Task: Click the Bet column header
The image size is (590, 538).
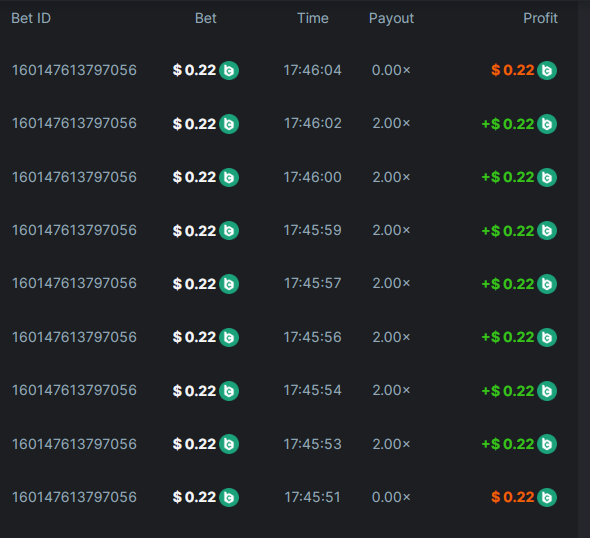Action: [205, 18]
